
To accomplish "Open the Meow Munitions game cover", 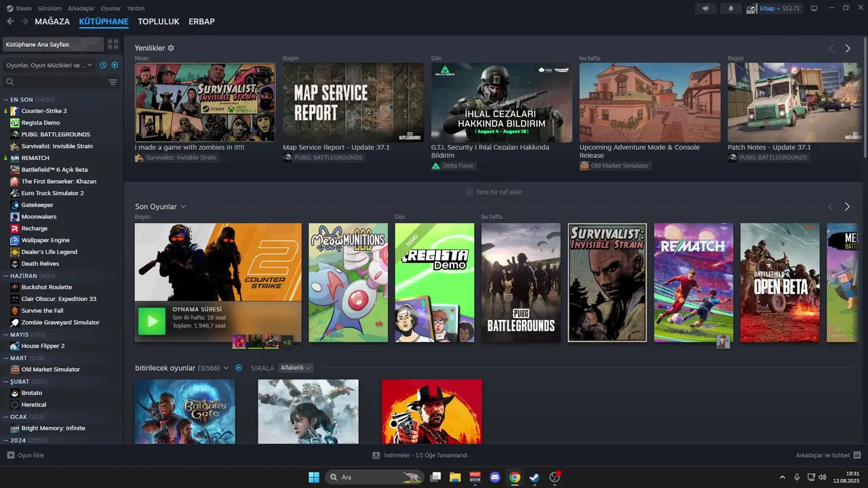I will point(348,283).
